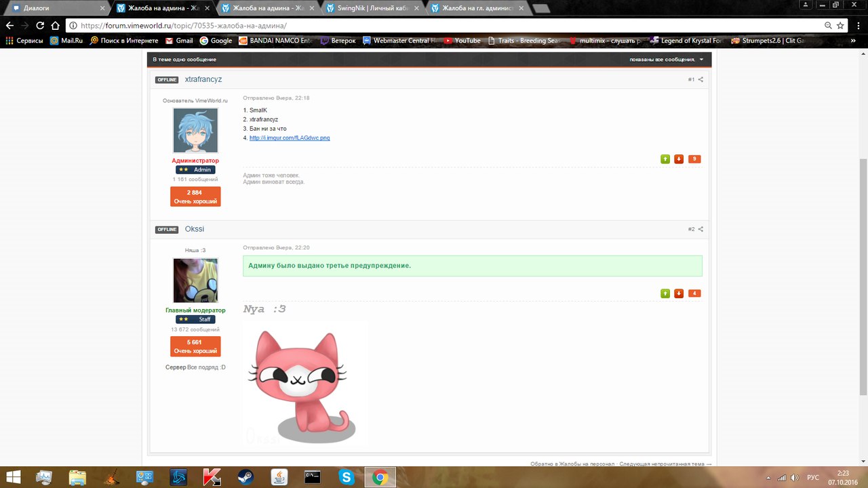The image size is (868, 488).
Task: Open zoom/search icon in address bar
Action: pyautogui.click(x=827, y=26)
